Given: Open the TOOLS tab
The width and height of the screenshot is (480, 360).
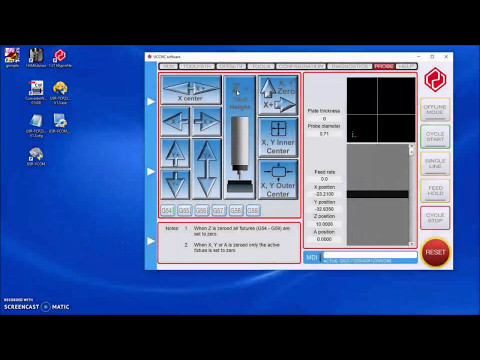Looking at the screenshot, I should pos(261,66).
